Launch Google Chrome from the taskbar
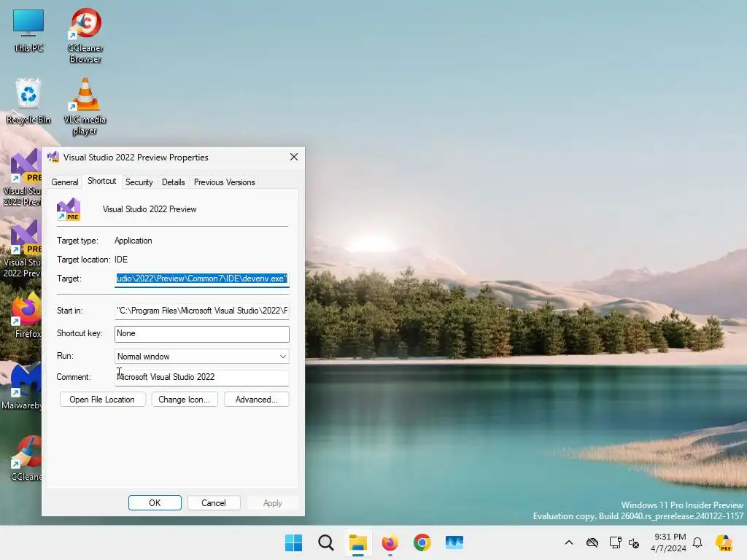The height and width of the screenshot is (560, 747). (422, 542)
